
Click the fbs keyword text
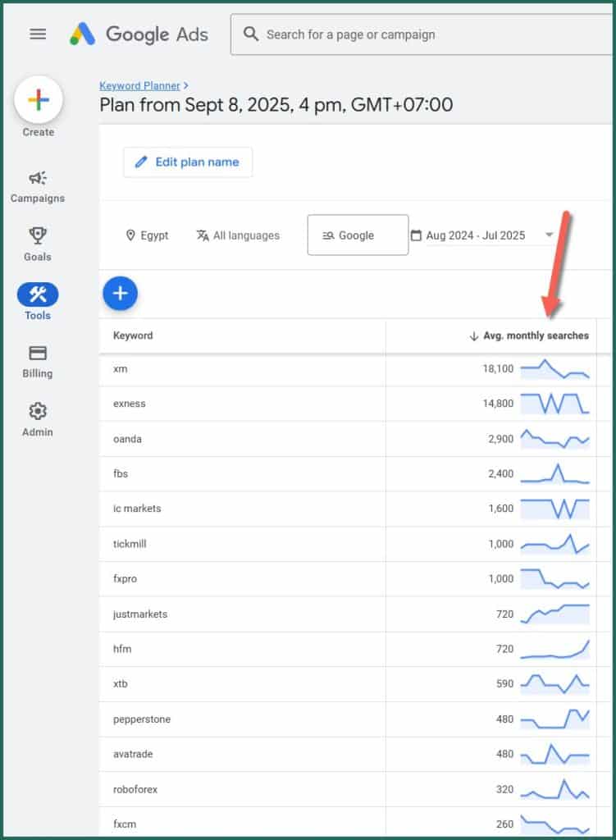tap(121, 473)
